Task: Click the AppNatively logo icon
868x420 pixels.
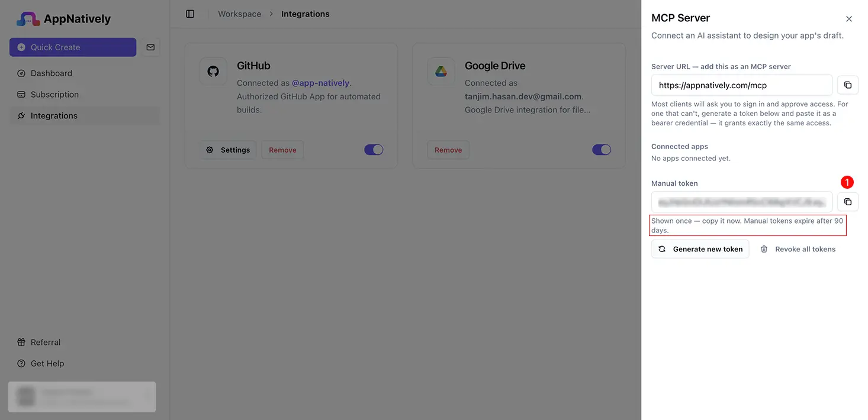Action: 28,19
